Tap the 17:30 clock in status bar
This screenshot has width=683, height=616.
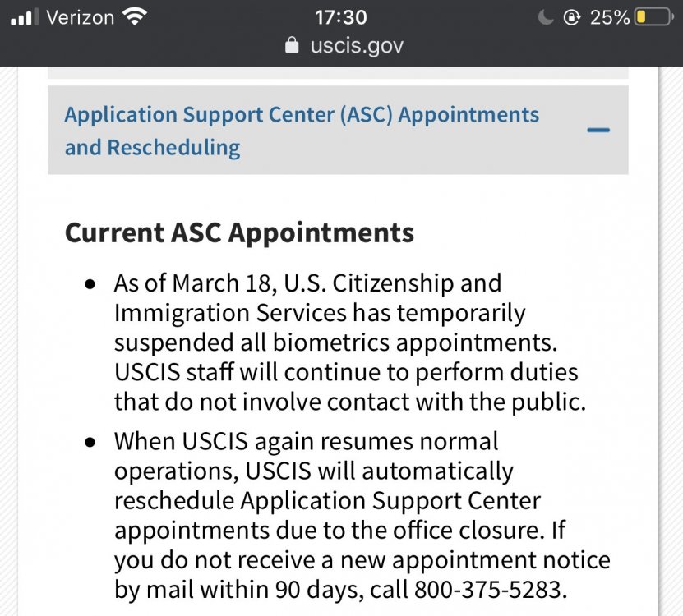[341, 17]
